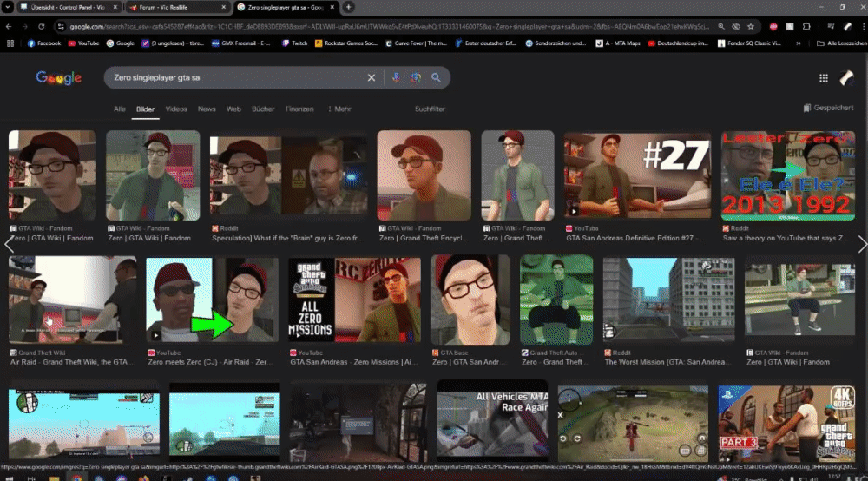
Task: Show more bookmarks with the chevron
Action: (799, 43)
